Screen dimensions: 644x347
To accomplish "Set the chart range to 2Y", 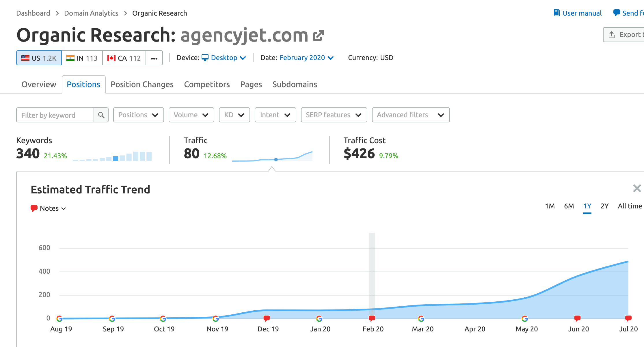I will (604, 206).
